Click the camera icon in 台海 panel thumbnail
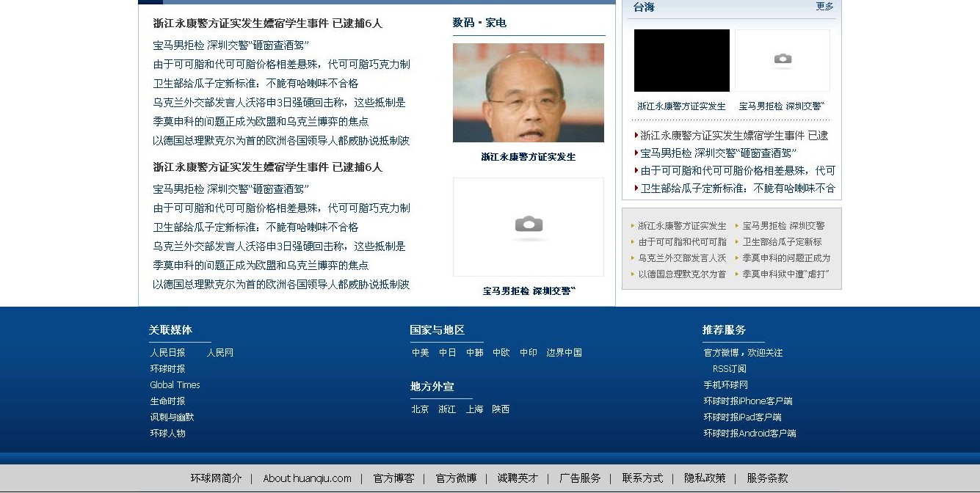 pos(782,59)
